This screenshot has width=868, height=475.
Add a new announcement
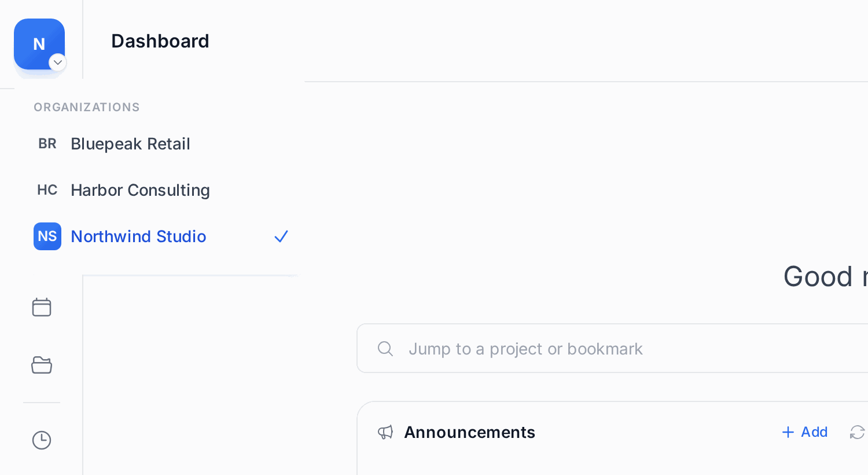805,432
